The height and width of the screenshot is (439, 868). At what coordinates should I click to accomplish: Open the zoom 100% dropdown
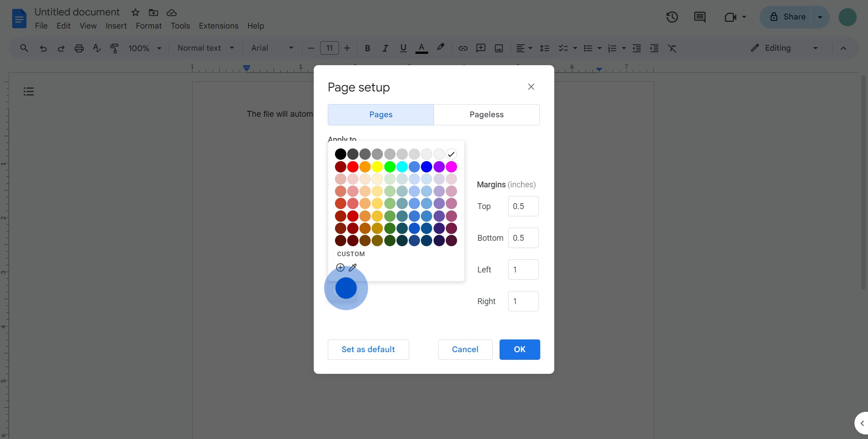[x=145, y=48]
